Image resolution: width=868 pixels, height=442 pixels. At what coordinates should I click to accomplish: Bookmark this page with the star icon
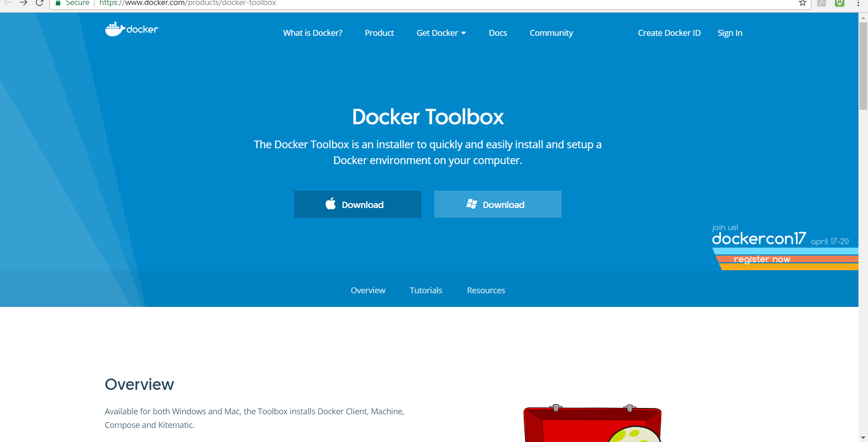[x=802, y=3]
